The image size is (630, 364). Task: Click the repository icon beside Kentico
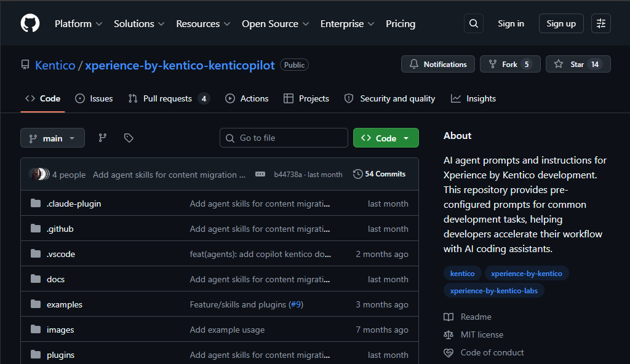[x=25, y=65]
